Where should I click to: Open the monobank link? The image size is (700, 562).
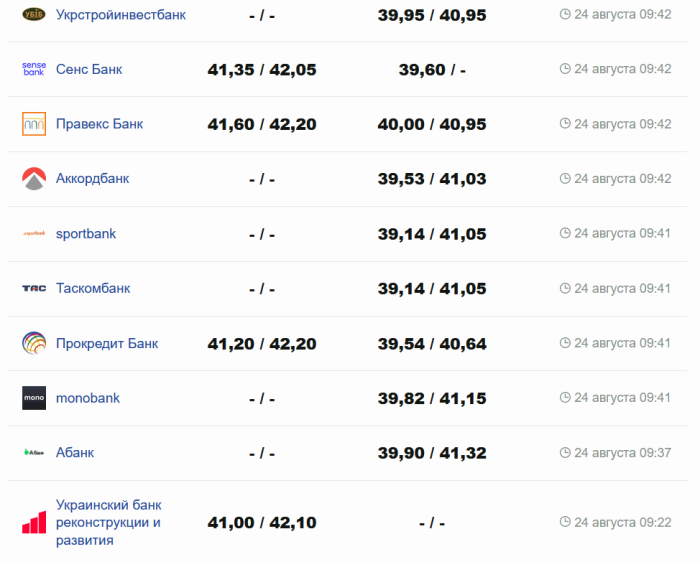[x=88, y=398]
